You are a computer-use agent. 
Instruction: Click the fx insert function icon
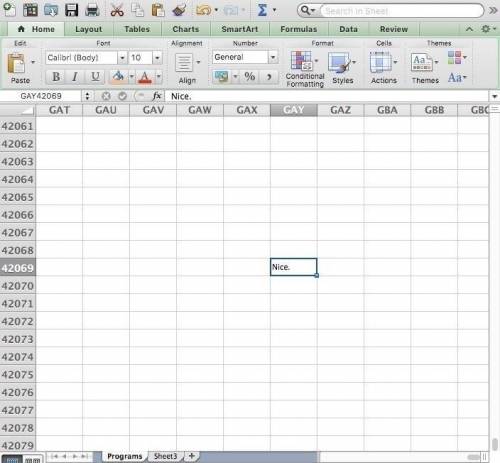click(x=157, y=96)
